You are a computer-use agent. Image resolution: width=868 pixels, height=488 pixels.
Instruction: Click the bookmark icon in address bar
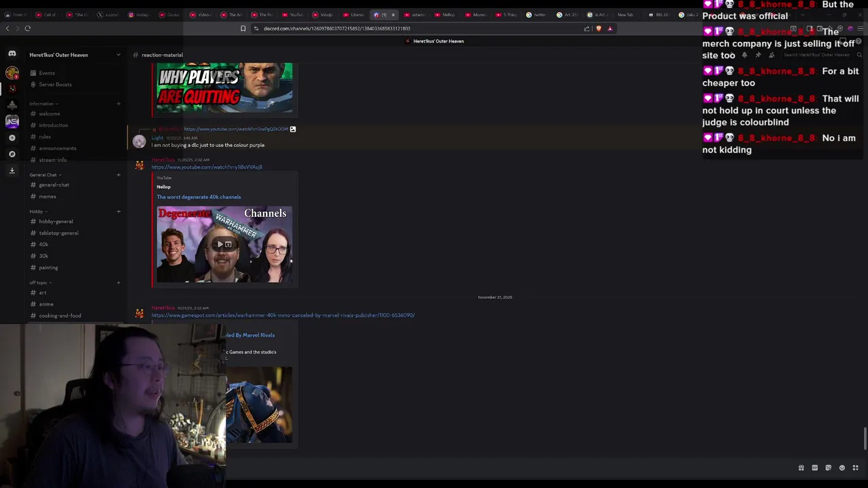pyautogui.click(x=243, y=28)
